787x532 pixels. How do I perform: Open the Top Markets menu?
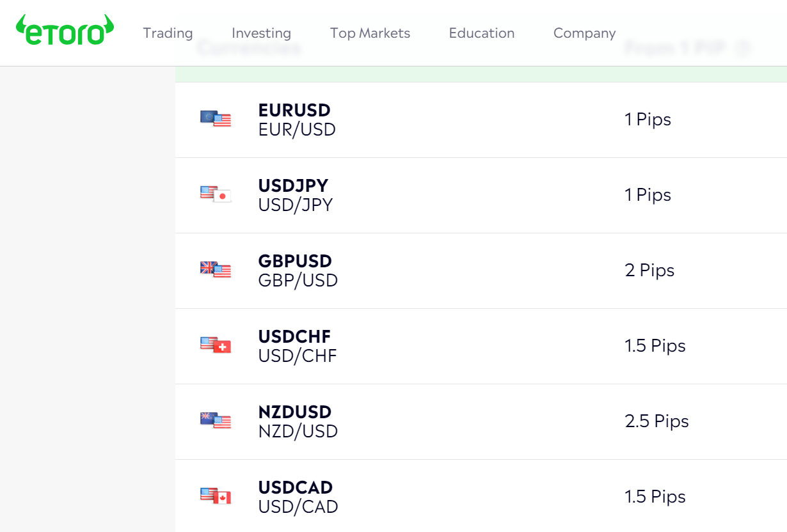coord(370,33)
